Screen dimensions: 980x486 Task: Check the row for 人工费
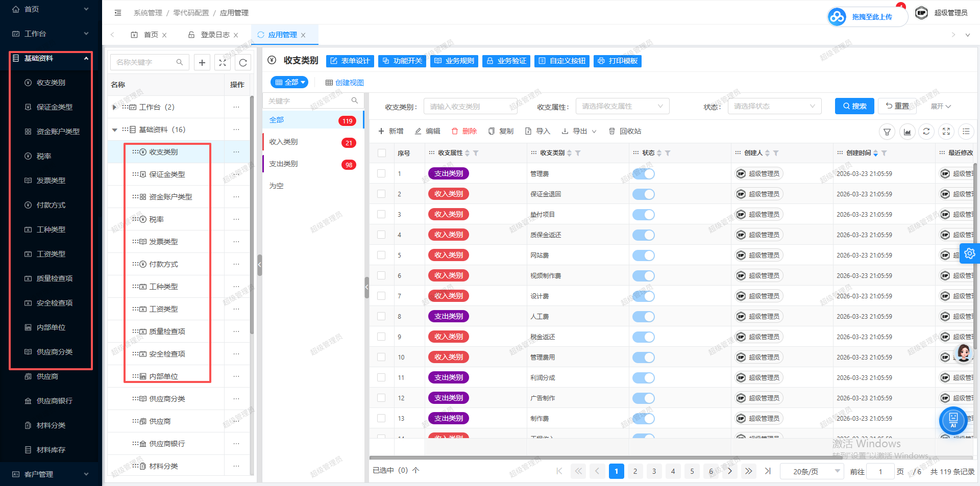tap(381, 316)
